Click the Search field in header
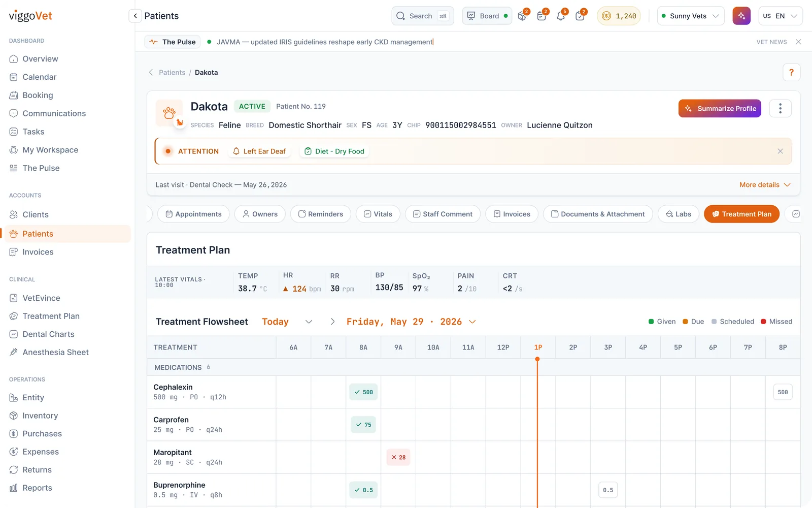The height and width of the screenshot is (508, 812). pyautogui.click(x=422, y=16)
